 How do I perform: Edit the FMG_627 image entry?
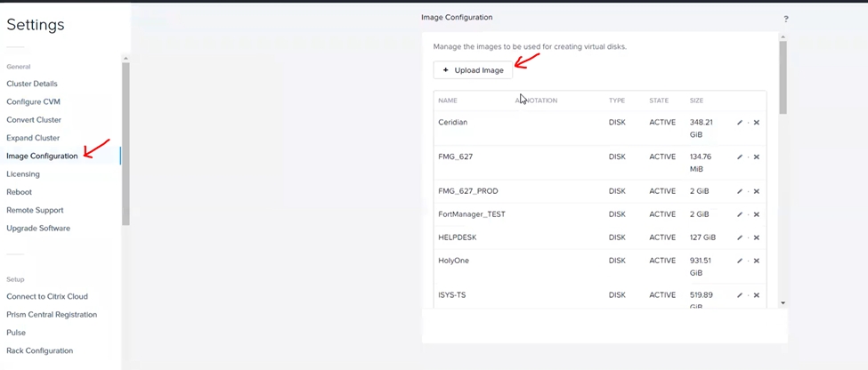tap(740, 157)
